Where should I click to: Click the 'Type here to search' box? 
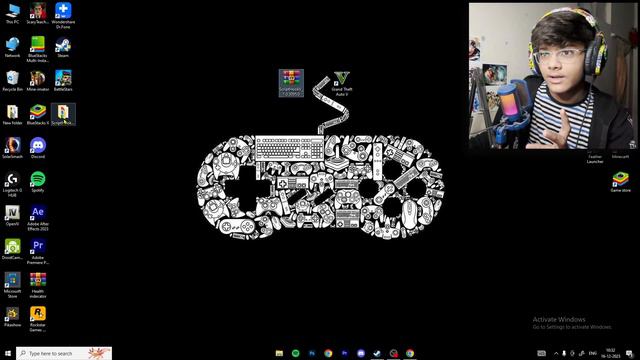(64, 353)
